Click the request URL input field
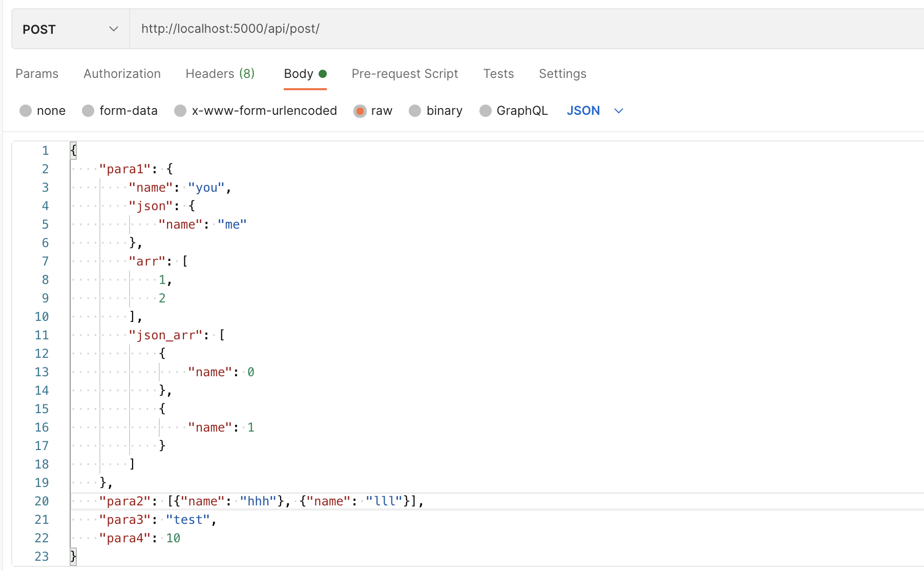The image size is (924, 571). 527,29
